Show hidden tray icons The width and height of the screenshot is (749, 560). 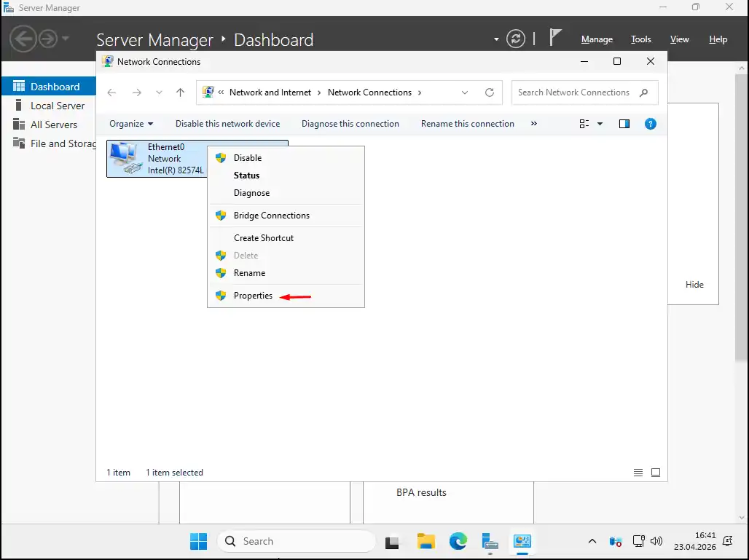click(x=592, y=541)
